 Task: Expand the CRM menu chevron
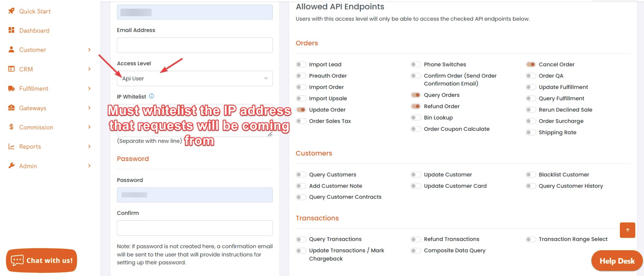(x=89, y=69)
